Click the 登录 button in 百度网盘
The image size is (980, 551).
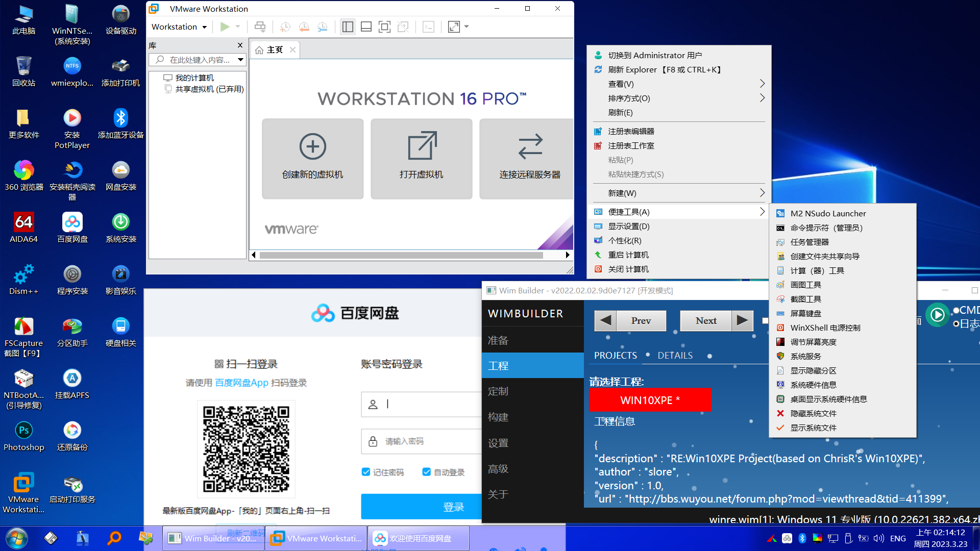pos(422,507)
